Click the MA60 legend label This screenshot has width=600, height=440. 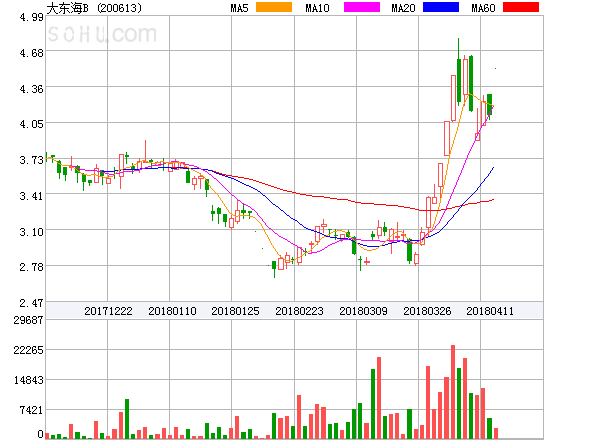click(483, 8)
